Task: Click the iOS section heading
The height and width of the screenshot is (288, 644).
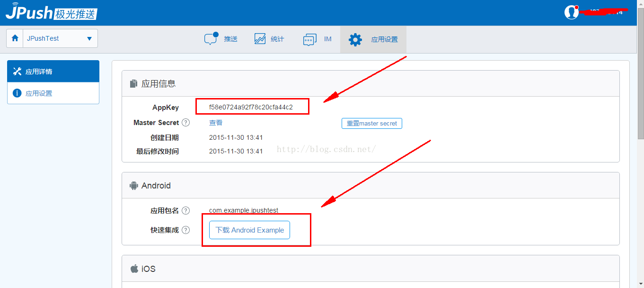Action: click(x=149, y=269)
